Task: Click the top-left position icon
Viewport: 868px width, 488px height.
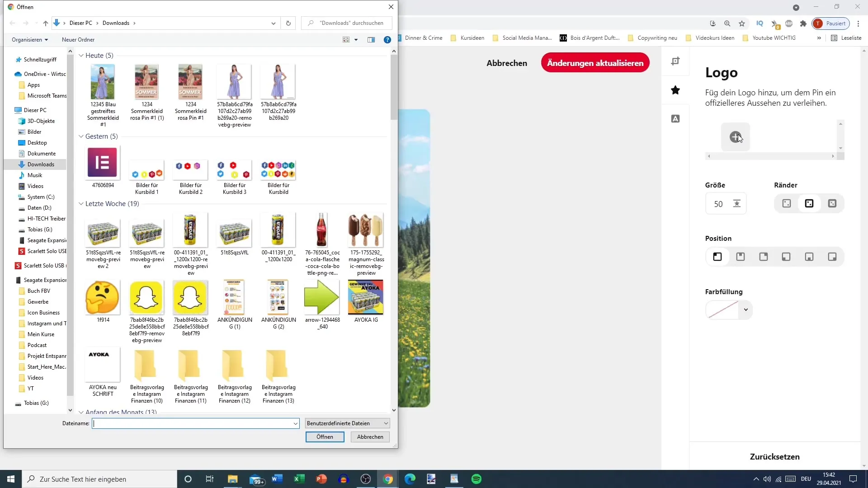Action: pyautogui.click(x=718, y=256)
